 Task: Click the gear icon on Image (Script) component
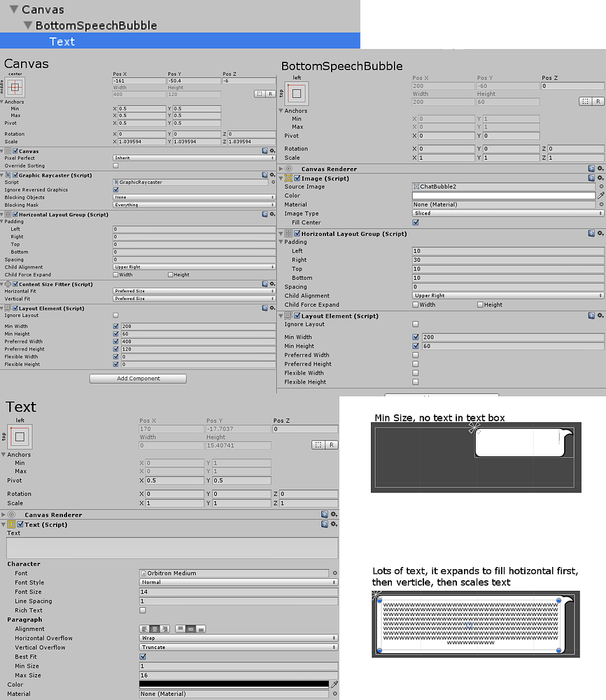pyautogui.click(x=599, y=178)
